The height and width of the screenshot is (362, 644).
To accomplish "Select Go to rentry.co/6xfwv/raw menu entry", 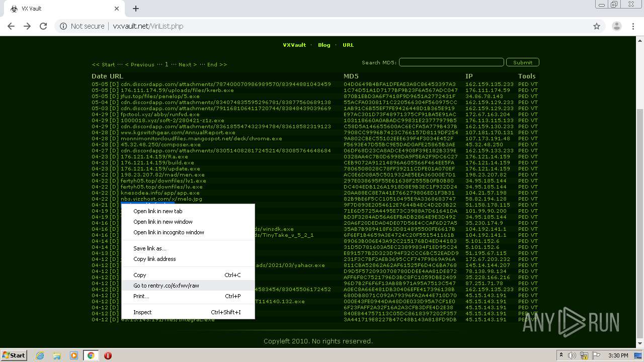I will pyautogui.click(x=188, y=286).
